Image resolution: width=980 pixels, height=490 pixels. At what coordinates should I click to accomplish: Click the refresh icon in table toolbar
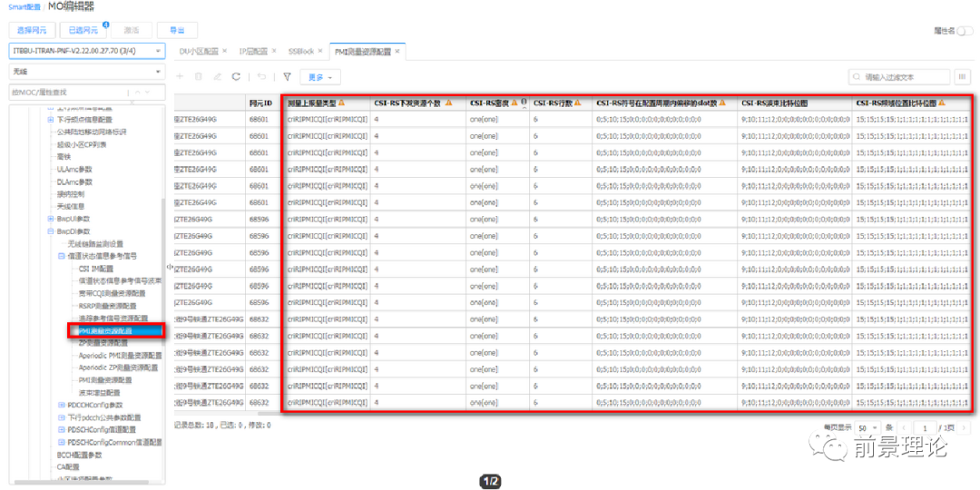click(x=236, y=77)
